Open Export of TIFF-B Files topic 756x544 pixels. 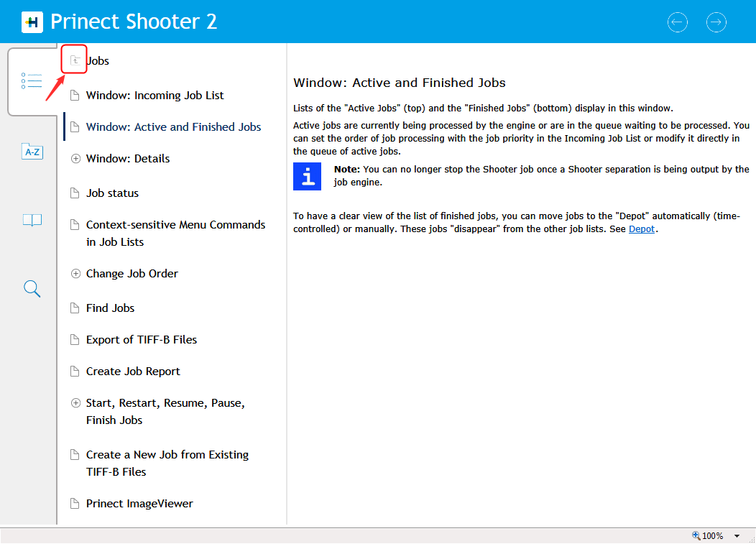coord(141,340)
